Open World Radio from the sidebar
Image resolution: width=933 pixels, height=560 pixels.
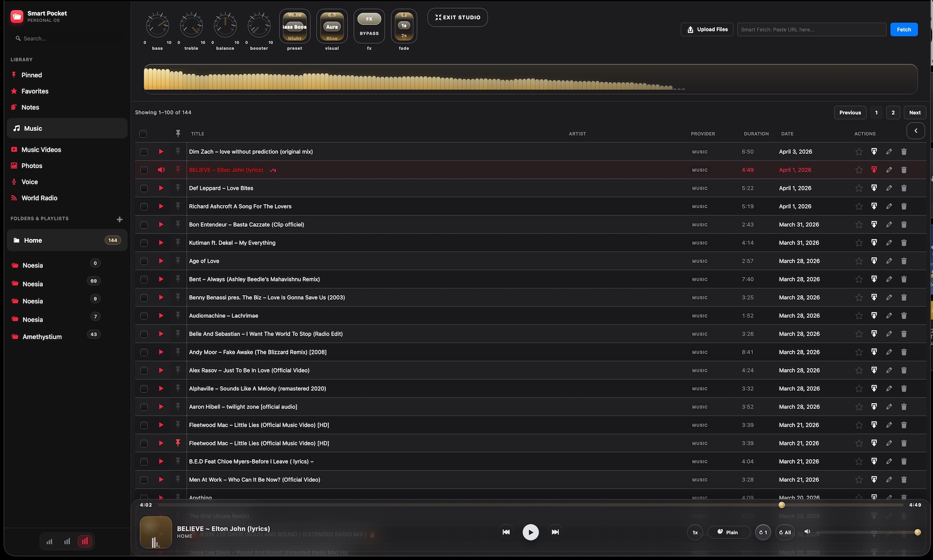click(39, 198)
